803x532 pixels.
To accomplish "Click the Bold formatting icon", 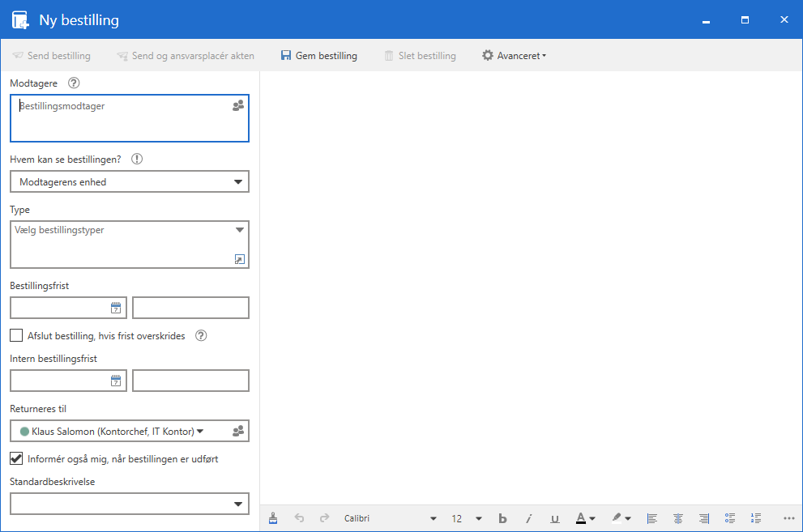I will tap(502, 518).
